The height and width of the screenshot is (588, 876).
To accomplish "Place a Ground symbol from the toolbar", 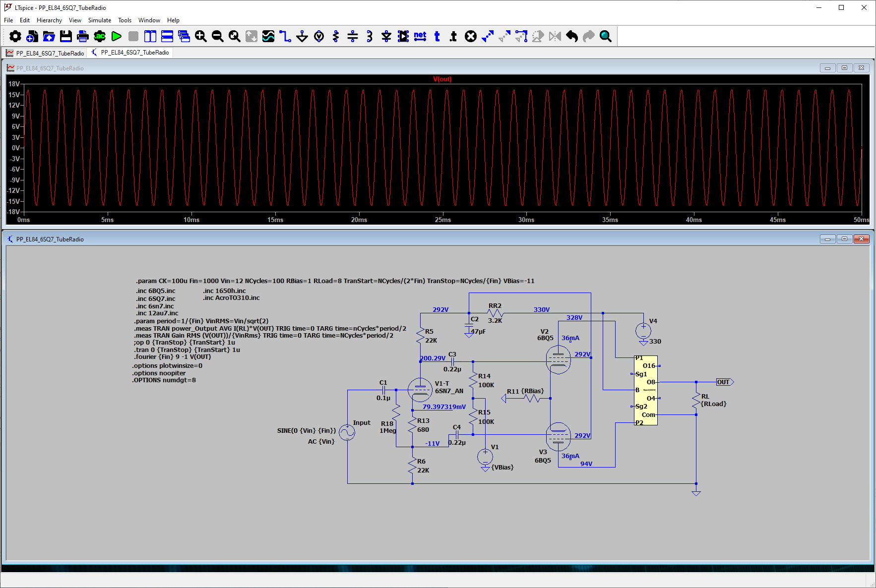I will [302, 36].
